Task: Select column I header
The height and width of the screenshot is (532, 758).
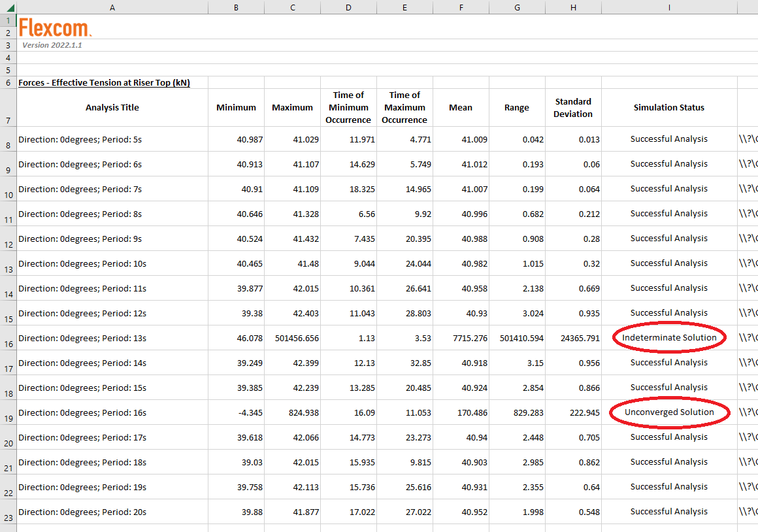Action: point(669,7)
